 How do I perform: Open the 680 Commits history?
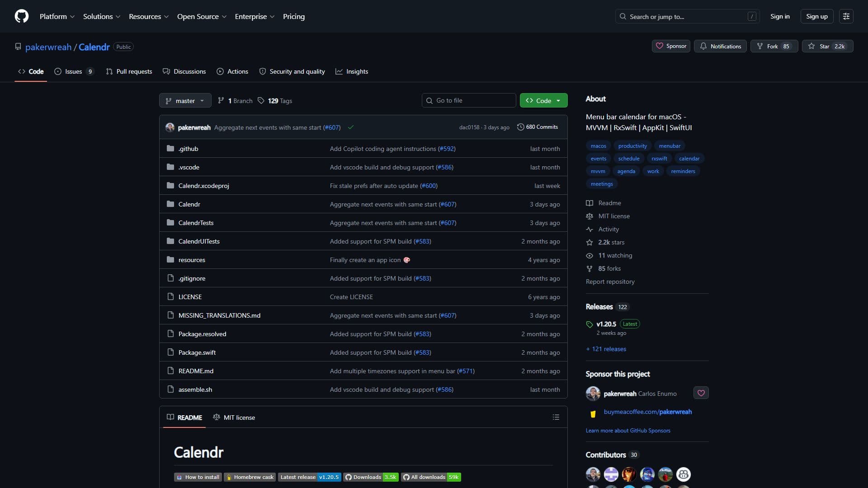(538, 127)
